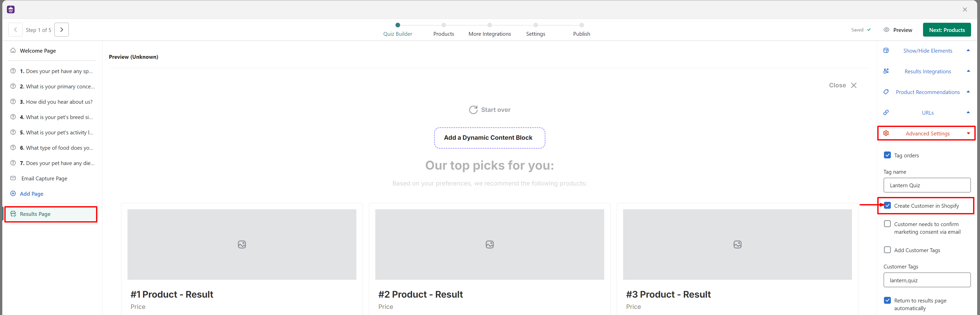Click the Tag name input field
This screenshot has width=980, height=315.
[927, 185]
